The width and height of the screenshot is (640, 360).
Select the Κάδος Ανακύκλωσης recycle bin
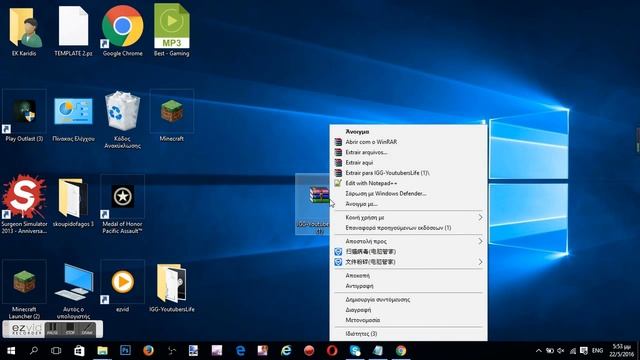click(122, 119)
